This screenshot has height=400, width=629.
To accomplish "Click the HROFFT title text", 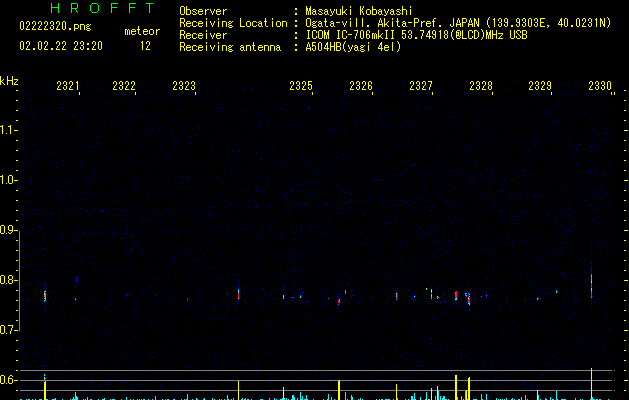I will pyautogui.click(x=102, y=8).
